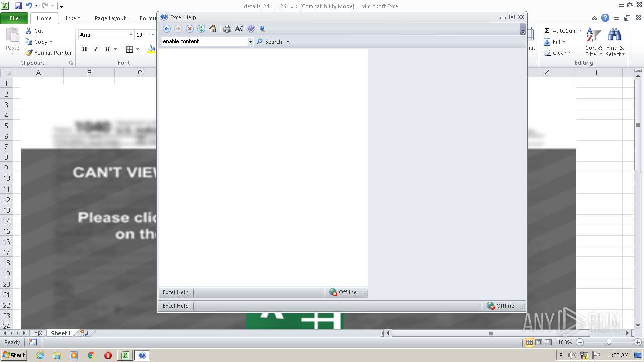
Task: Click the 100% zoom level
Action: coord(565,342)
